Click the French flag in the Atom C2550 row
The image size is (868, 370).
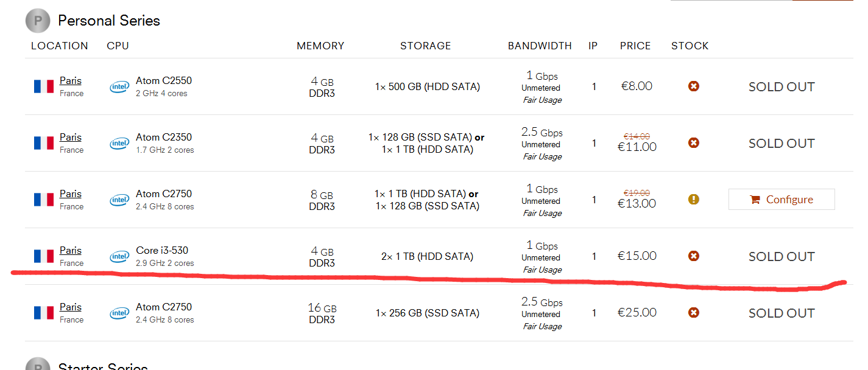click(44, 86)
